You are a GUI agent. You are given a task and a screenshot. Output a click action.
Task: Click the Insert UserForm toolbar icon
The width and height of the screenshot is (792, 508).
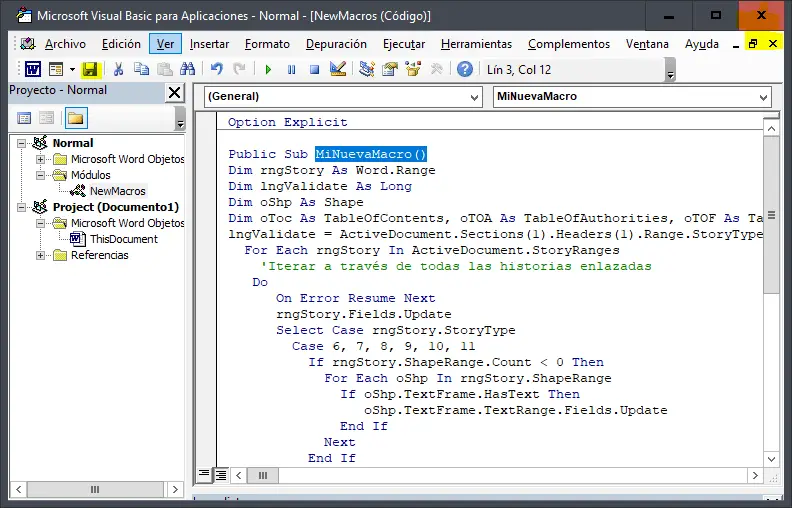(x=56, y=69)
